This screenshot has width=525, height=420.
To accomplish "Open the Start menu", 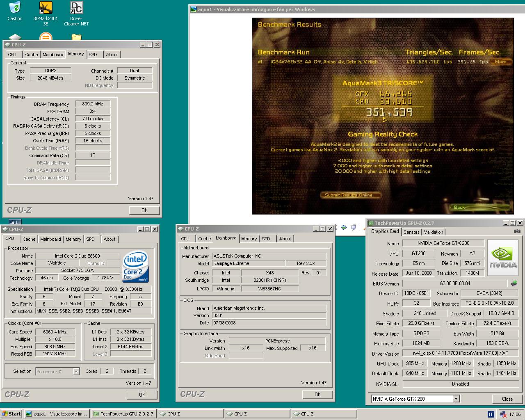I will 11,414.
